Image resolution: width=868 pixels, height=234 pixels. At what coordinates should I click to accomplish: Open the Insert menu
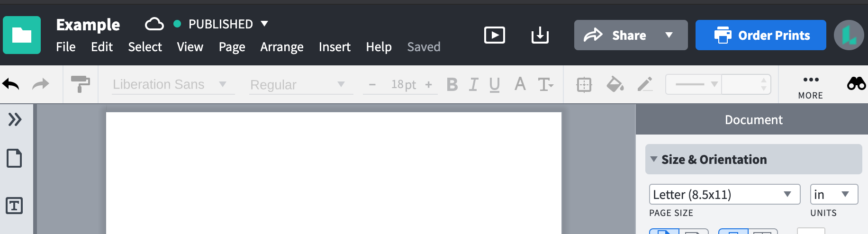[335, 47]
